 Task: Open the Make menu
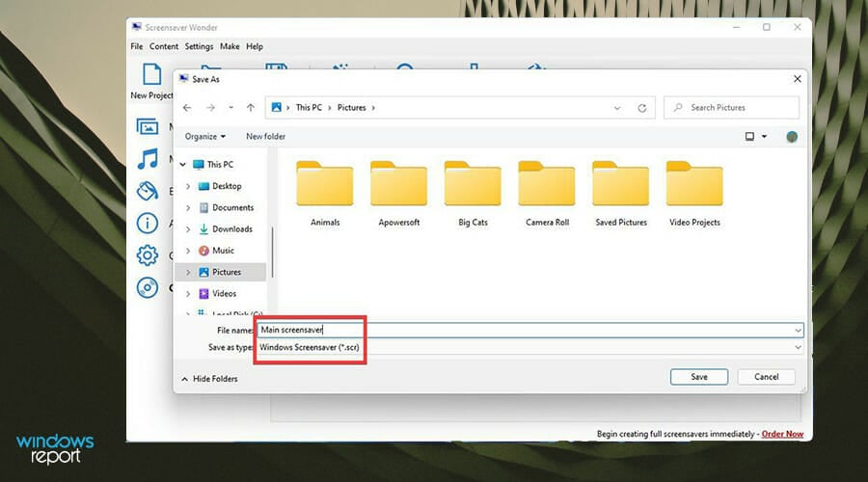230,46
